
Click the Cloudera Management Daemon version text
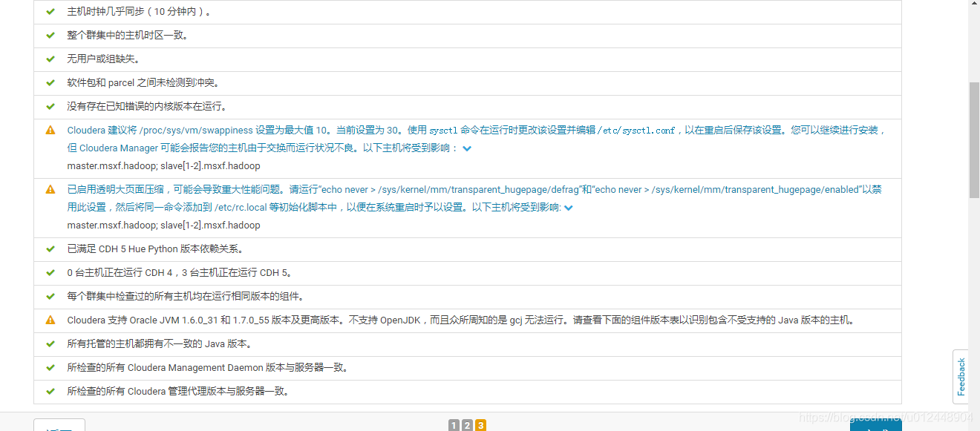pos(208,368)
